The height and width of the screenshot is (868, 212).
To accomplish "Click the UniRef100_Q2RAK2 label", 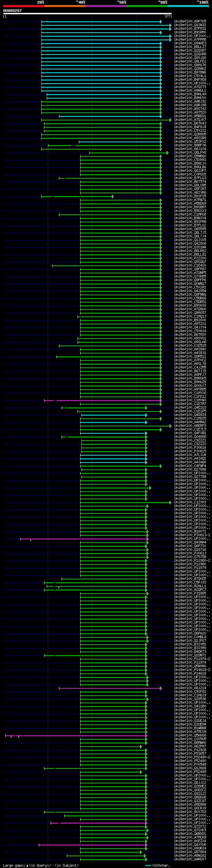I will click(190, 69).
